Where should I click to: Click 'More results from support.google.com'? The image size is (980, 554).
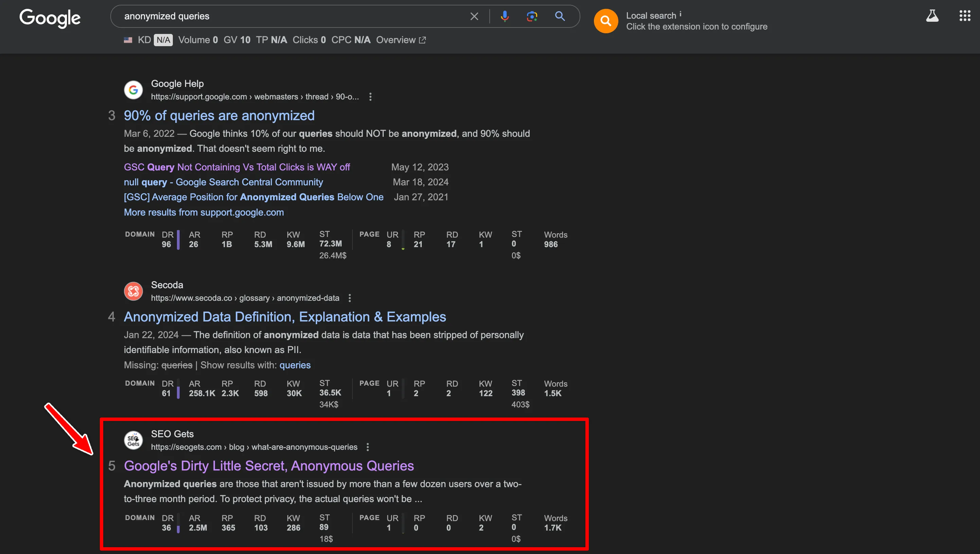point(204,212)
